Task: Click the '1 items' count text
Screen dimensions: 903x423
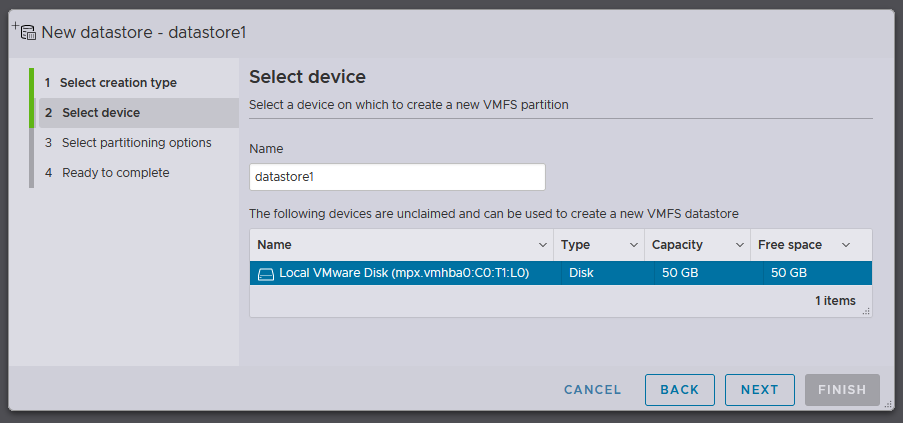Action: tap(835, 301)
